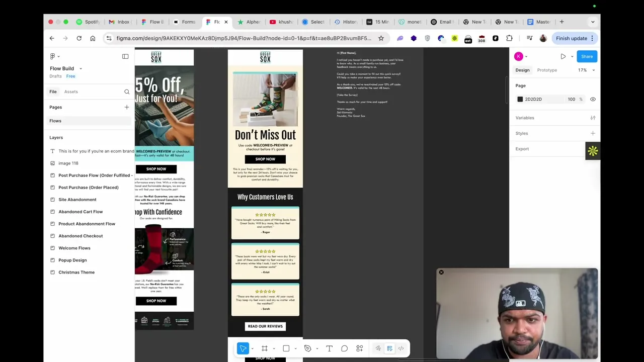Select the Text tool
The image size is (644, 362).
point(329,348)
